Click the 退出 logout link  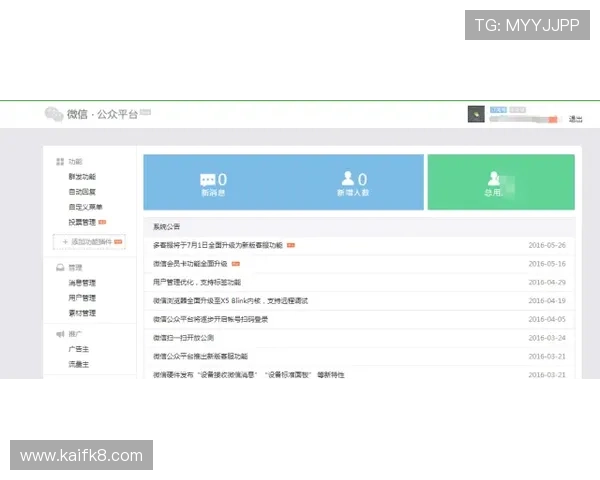pyautogui.click(x=575, y=119)
